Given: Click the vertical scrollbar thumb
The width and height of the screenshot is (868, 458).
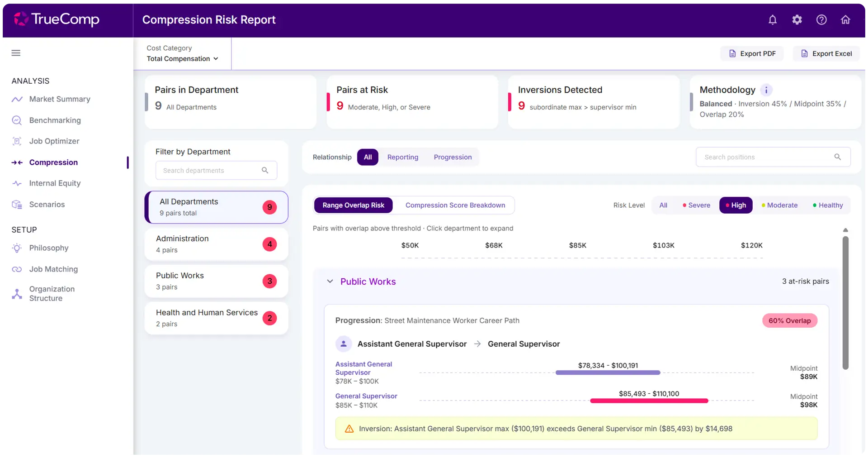Looking at the screenshot, I should 845,303.
